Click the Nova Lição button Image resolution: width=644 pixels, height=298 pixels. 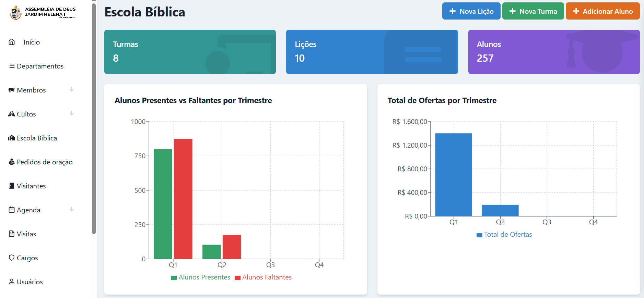(471, 11)
